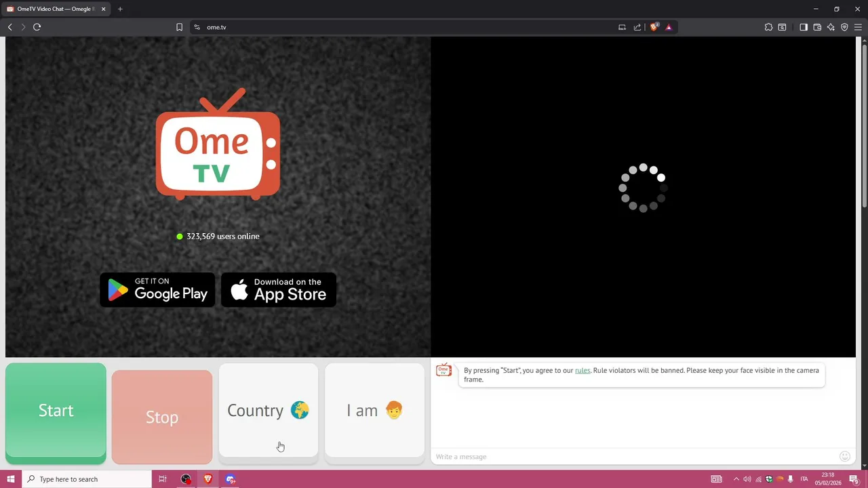Select the OmeTV Video Chat tab
868x488 pixels.
click(x=56, y=9)
